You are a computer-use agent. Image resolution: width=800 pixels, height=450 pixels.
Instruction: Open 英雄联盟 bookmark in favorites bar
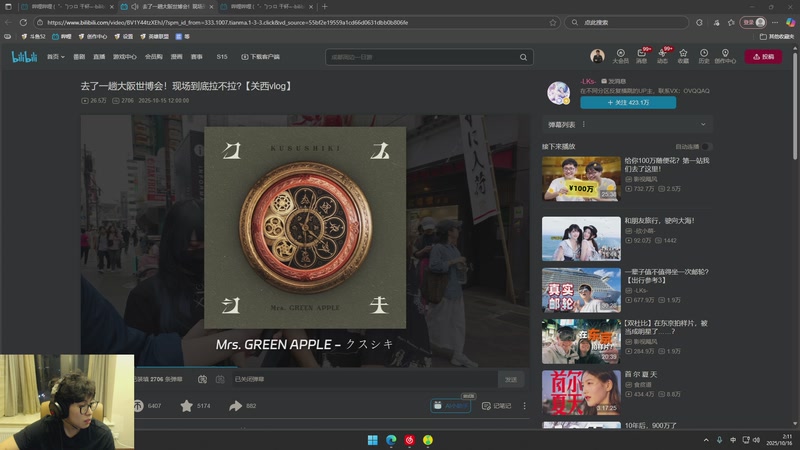click(x=154, y=37)
